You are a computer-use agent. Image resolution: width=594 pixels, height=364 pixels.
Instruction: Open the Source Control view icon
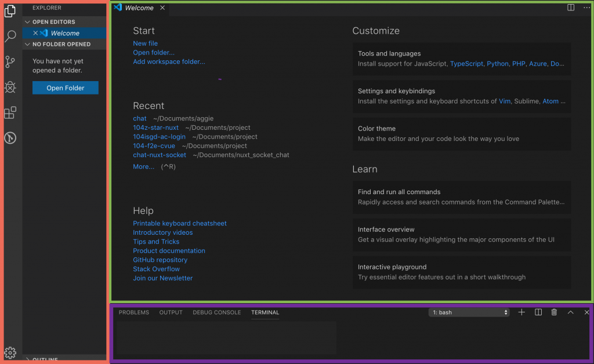tap(10, 61)
